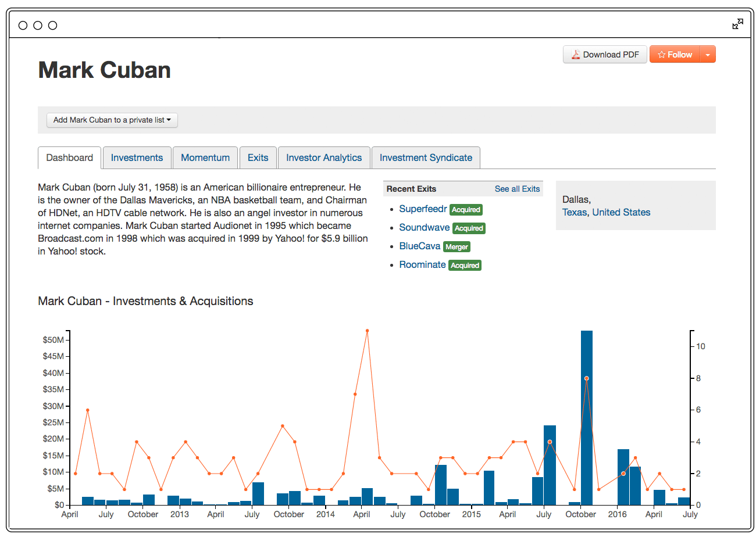Open the Investor Analytics tab
Screen dimensions: 756x541
(324, 158)
